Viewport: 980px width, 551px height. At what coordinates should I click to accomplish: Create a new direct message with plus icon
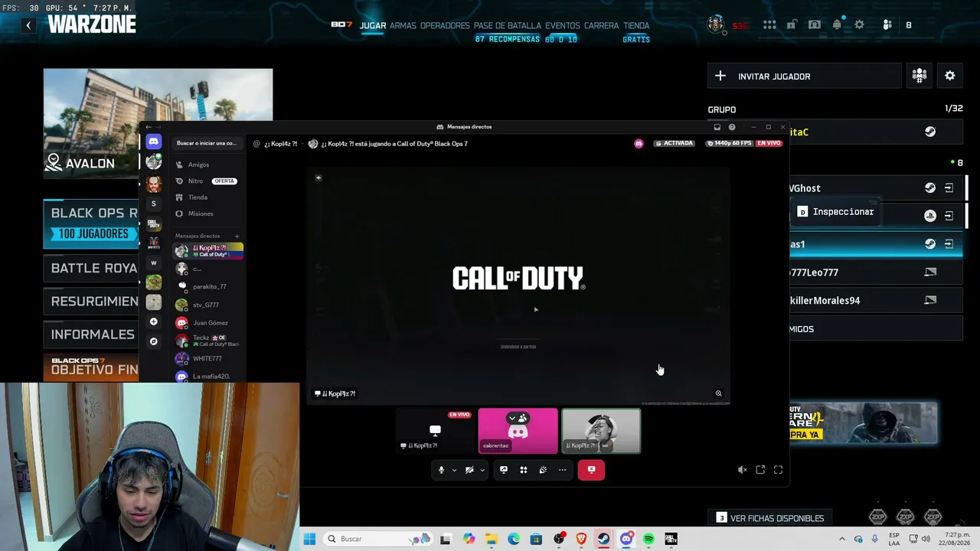(x=237, y=236)
